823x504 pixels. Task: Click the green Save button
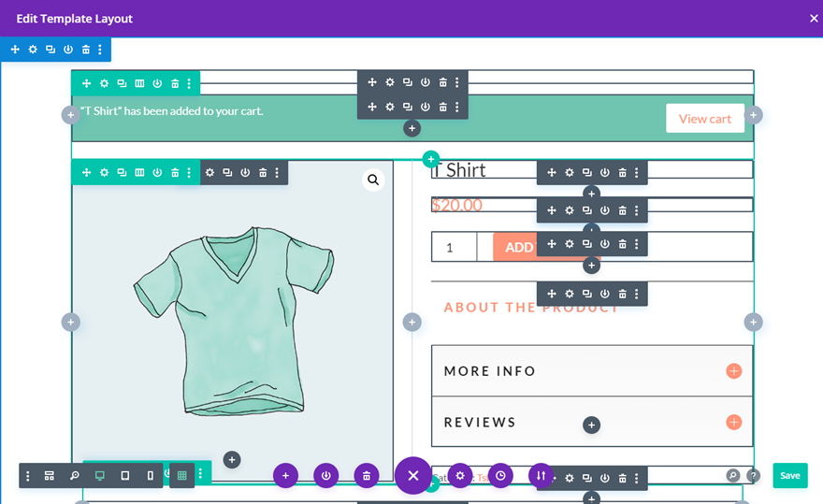pos(790,476)
